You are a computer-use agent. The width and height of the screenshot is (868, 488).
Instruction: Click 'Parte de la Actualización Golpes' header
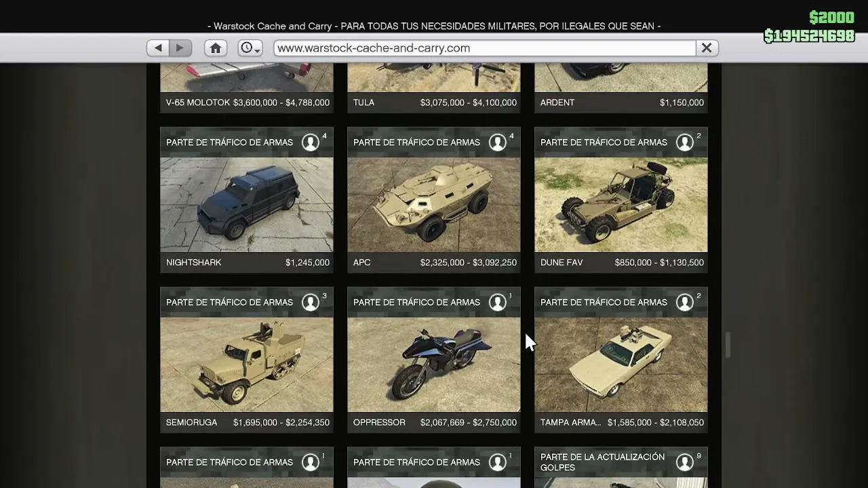pyautogui.click(x=602, y=462)
